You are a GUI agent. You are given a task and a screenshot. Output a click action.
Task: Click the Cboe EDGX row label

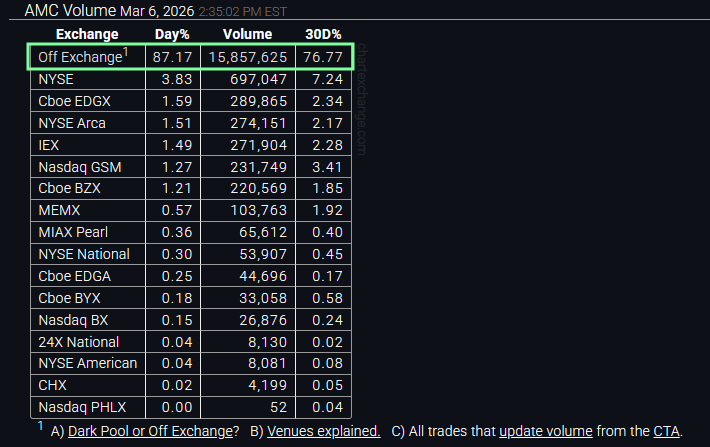[74, 101]
